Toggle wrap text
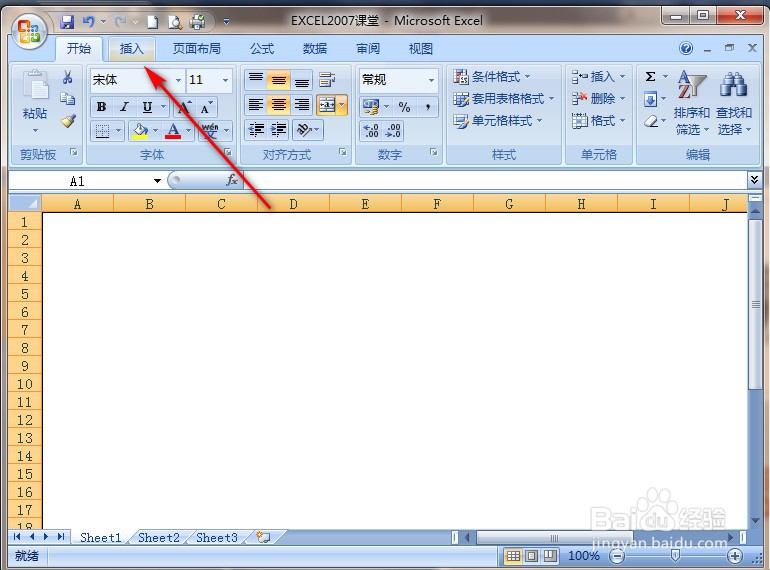The height and width of the screenshot is (570, 770). [x=328, y=79]
